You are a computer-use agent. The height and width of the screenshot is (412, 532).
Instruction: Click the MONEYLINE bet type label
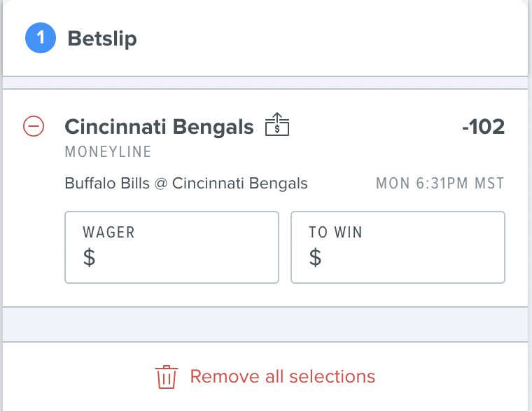tap(108, 152)
